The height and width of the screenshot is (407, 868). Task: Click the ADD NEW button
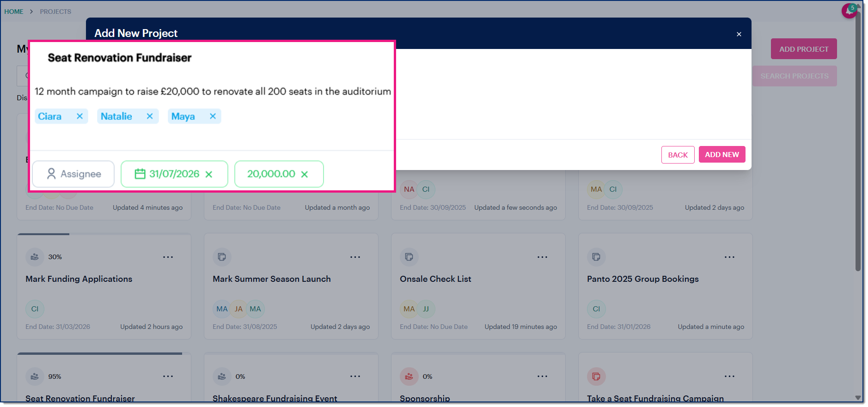click(x=722, y=154)
